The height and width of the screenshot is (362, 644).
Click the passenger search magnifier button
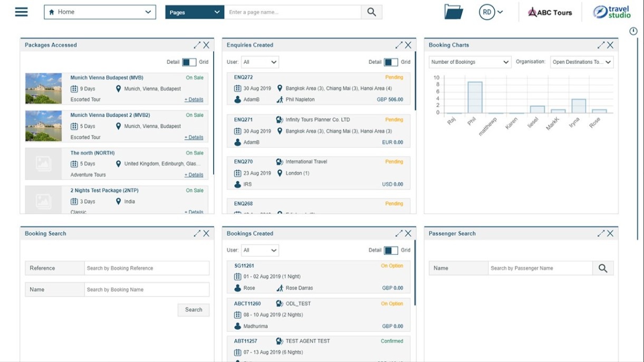click(x=603, y=269)
